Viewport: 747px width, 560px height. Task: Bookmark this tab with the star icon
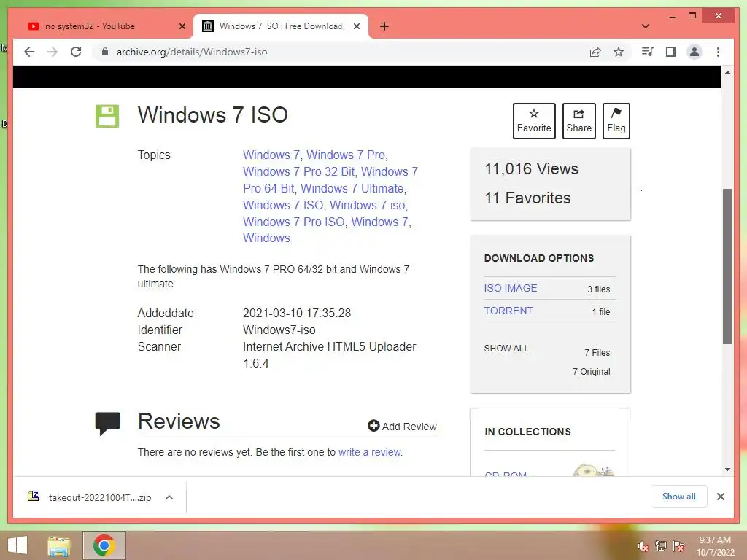(619, 52)
